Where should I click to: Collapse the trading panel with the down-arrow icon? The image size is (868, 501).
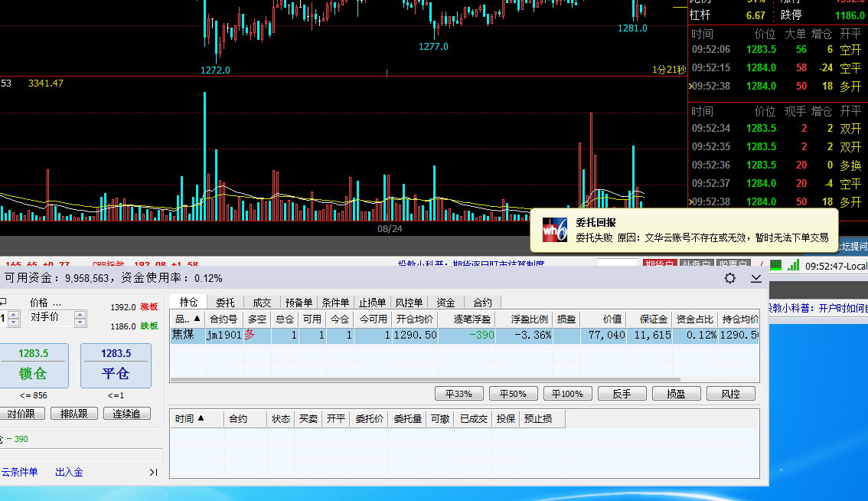(755, 278)
